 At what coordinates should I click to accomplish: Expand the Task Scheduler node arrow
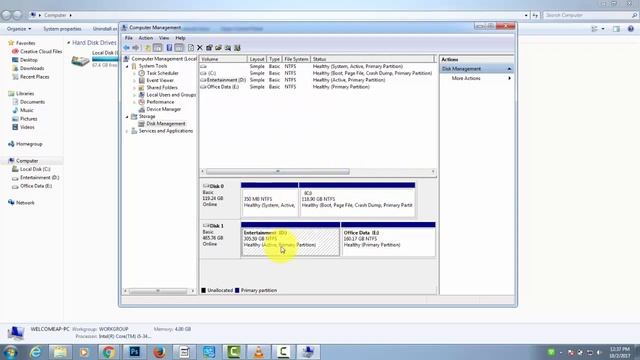[x=134, y=73]
